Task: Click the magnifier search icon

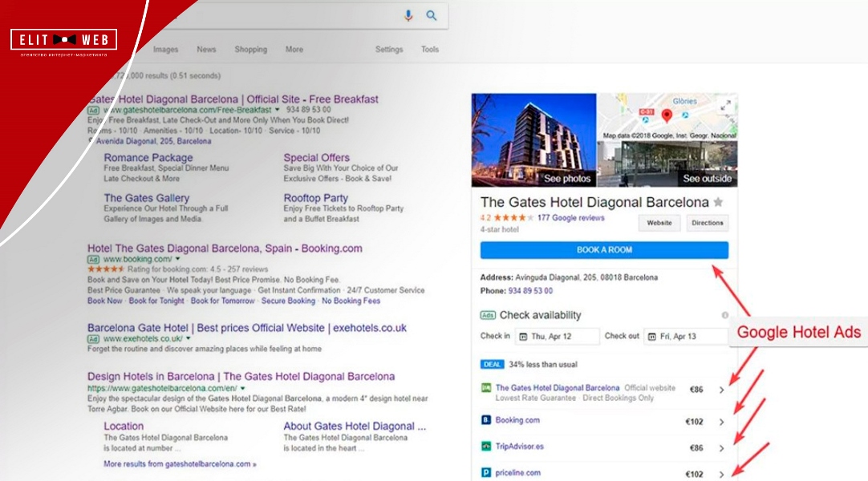Action: point(432,15)
